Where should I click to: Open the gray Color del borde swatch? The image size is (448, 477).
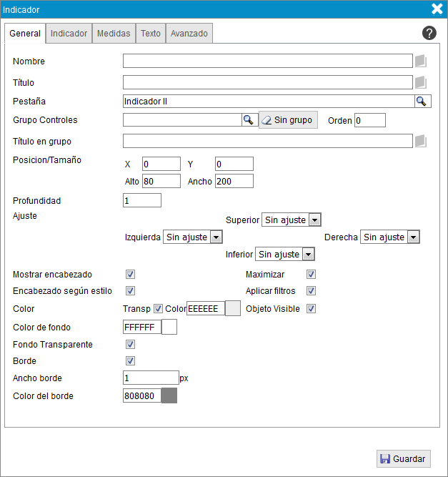click(169, 395)
